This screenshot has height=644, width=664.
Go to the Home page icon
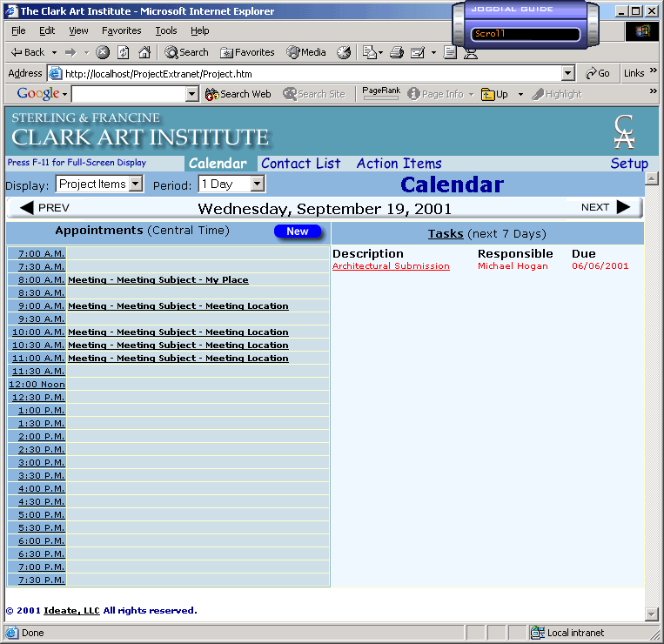click(x=144, y=52)
